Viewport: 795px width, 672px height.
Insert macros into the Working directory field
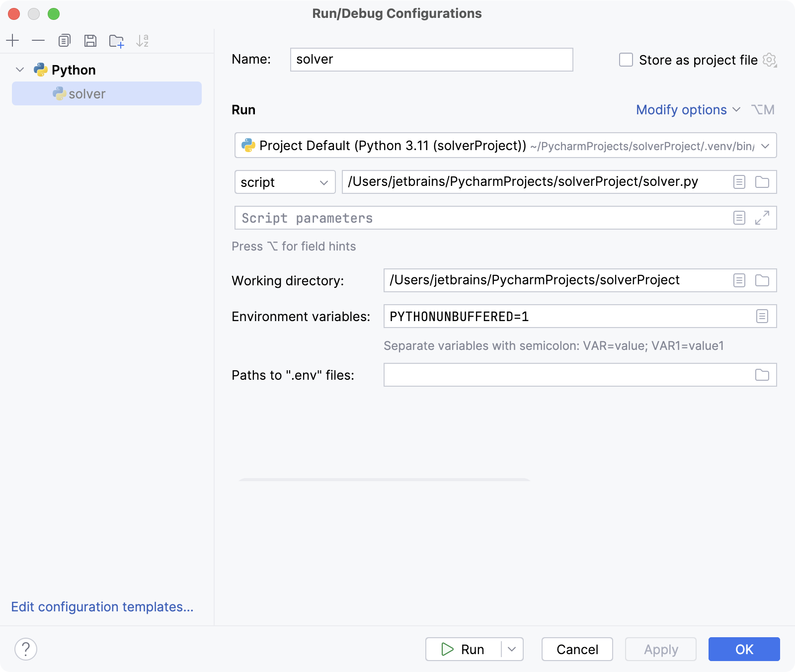739,280
